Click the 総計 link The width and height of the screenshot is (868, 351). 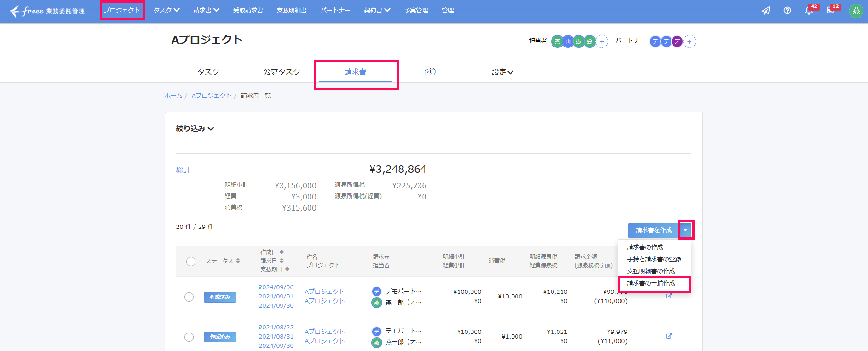click(183, 170)
